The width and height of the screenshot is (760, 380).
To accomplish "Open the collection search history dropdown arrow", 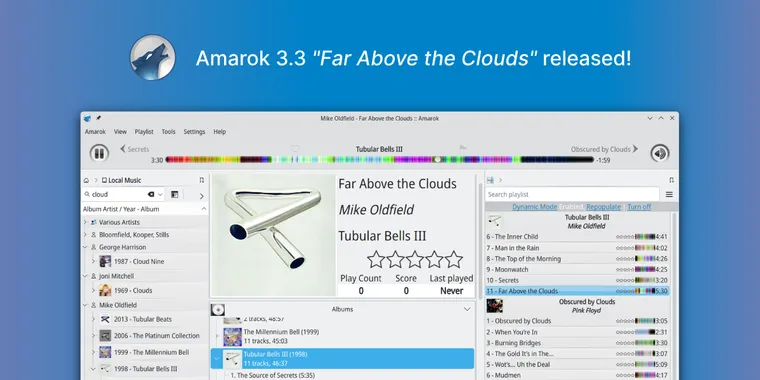I will [160, 194].
